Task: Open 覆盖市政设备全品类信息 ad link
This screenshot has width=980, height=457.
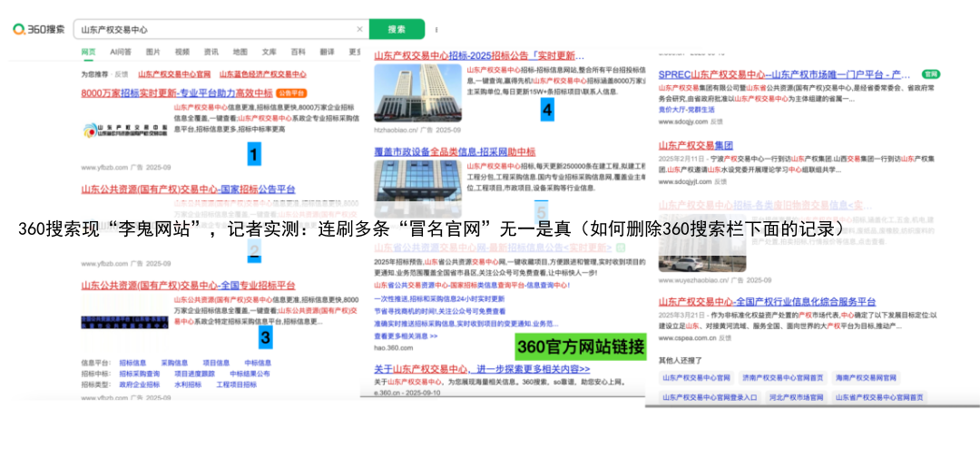Action: [x=455, y=151]
